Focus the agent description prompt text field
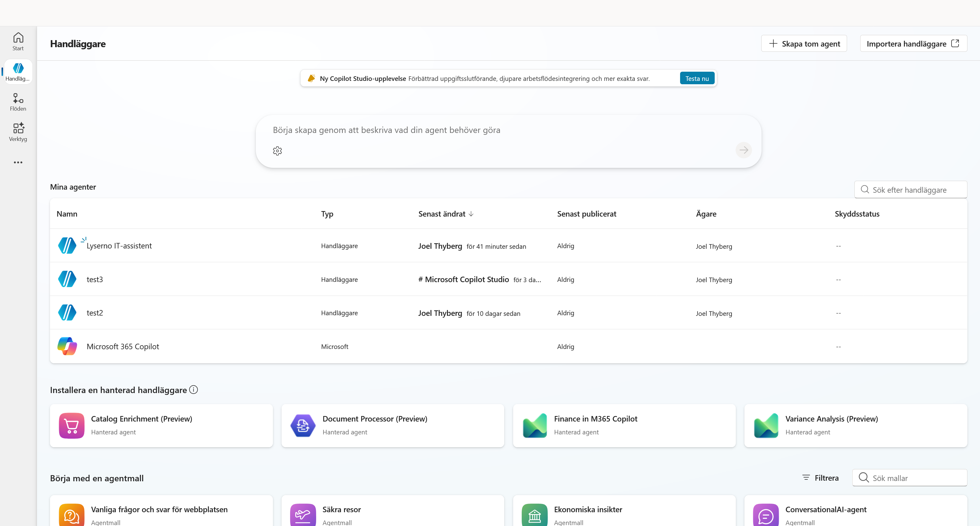 pyautogui.click(x=508, y=130)
